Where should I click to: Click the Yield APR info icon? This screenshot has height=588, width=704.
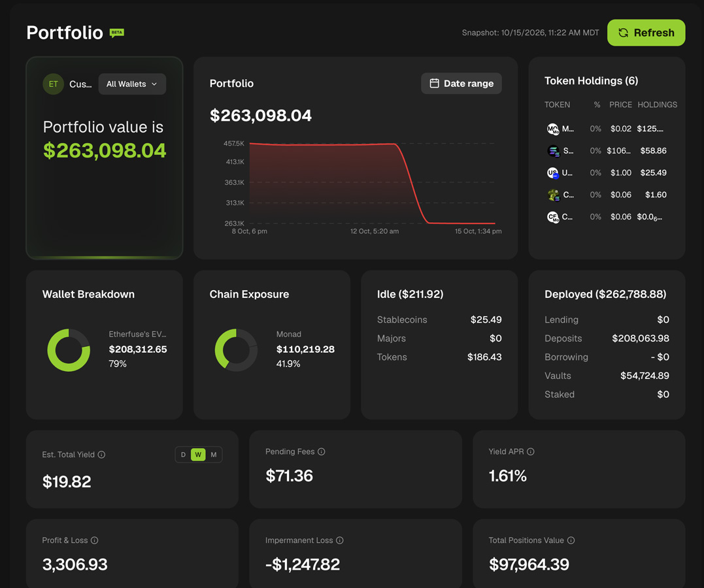click(x=531, y=451)
